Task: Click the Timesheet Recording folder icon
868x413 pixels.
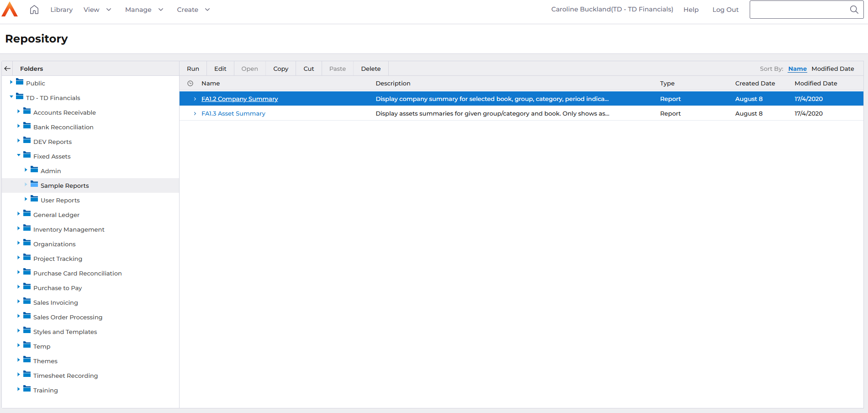Action: (27, 374)
